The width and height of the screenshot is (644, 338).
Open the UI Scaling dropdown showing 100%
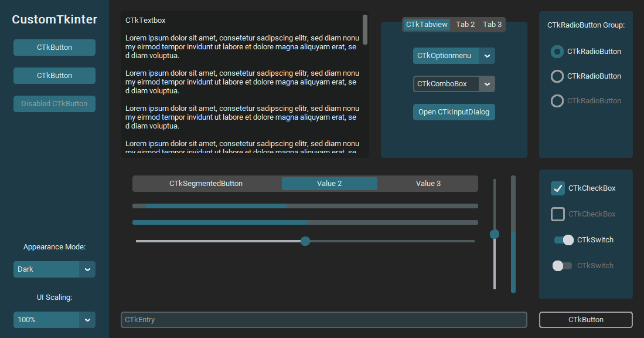(x=54, y=320)
